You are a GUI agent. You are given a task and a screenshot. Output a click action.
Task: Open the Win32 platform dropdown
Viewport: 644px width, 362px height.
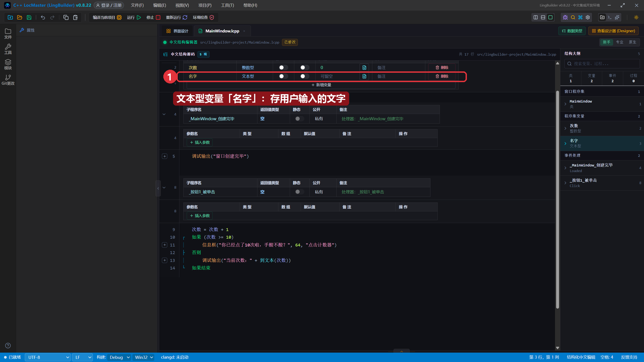pos(144,357)
